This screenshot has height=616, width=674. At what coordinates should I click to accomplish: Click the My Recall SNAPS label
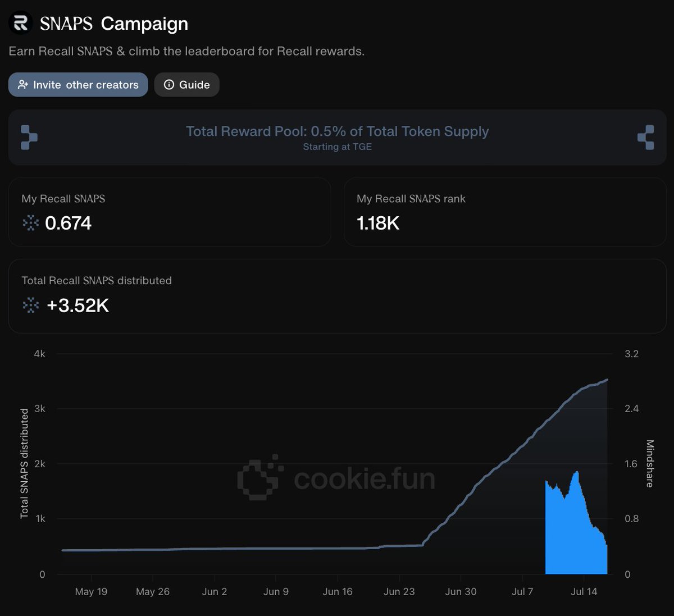tap(63, 199)
